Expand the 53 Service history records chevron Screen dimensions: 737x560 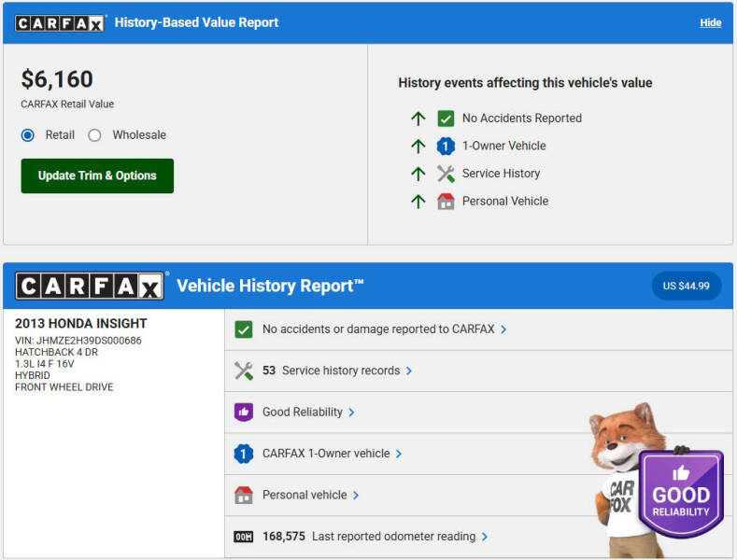pyautogui.click(x=409, y=371)
